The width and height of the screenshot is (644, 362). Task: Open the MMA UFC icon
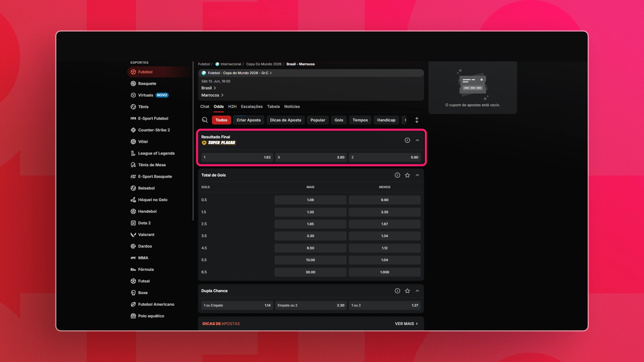[x=133, y=258]
